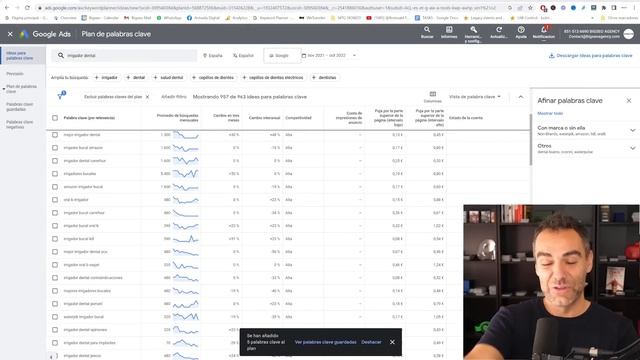Change the Español language setting
Screen dimensions: 640x360
click(x=243, y=56)
